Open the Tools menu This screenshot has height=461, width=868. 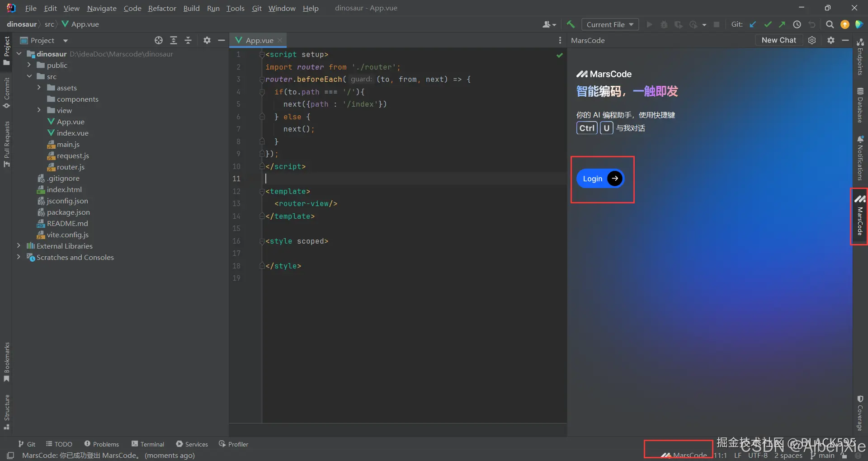[235, 8]
